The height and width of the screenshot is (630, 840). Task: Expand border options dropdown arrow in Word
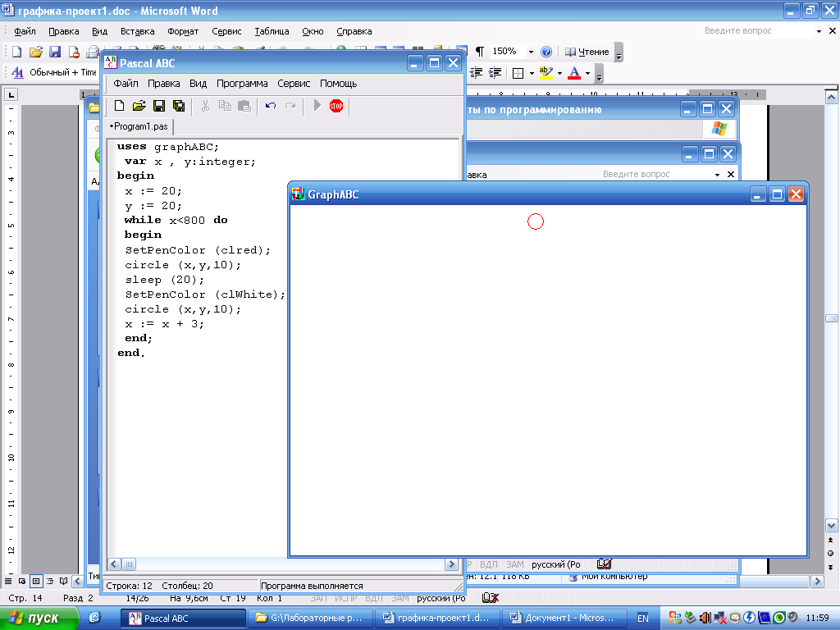[532, 73]
